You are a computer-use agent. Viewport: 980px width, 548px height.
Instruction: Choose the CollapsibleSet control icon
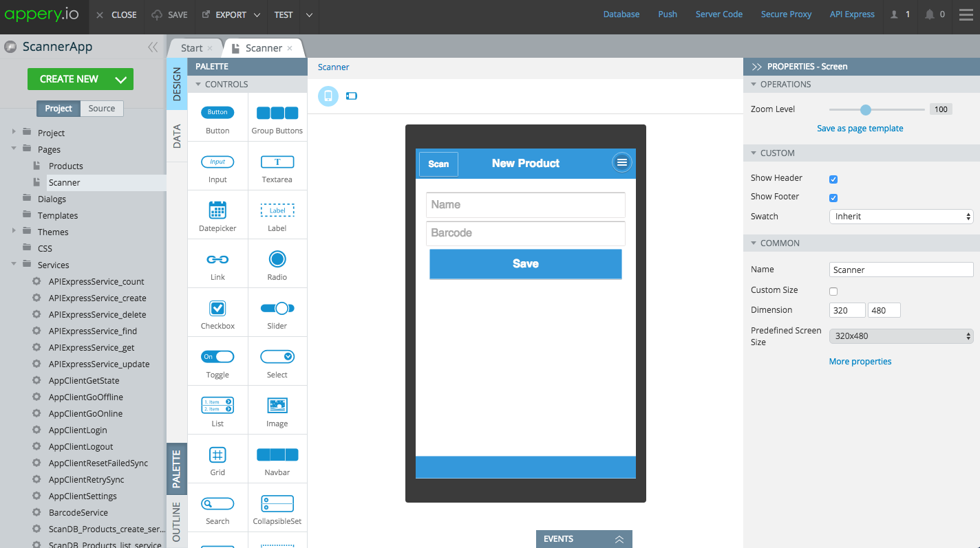click(277, 503)
